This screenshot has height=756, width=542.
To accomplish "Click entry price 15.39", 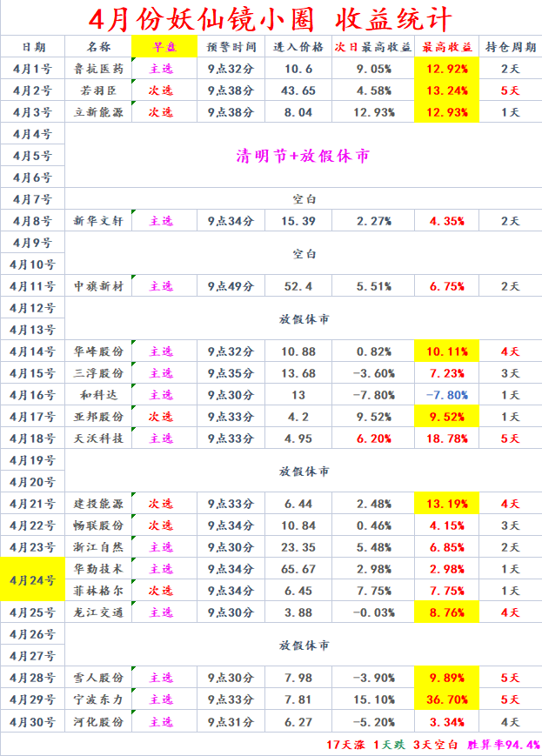I will [x=298, y=221].
